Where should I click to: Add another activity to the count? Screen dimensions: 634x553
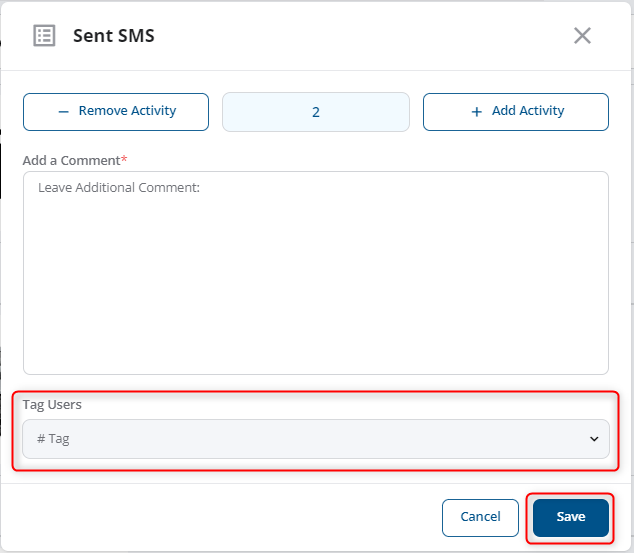pos(516,112)
